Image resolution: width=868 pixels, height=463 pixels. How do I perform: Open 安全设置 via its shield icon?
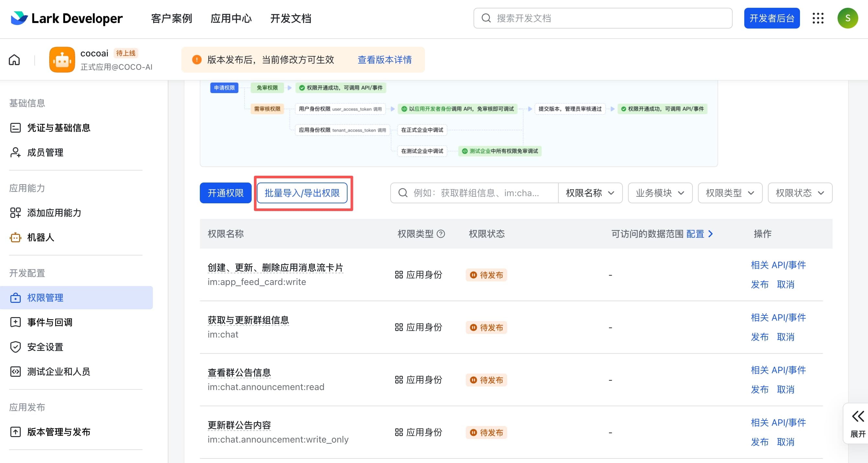16,347
